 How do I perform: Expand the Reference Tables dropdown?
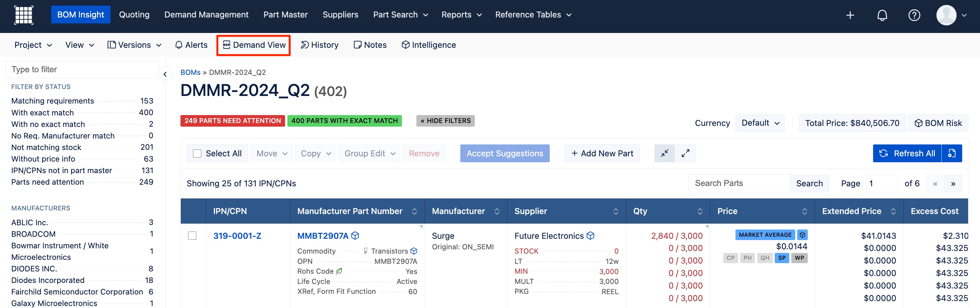[533, 15]
